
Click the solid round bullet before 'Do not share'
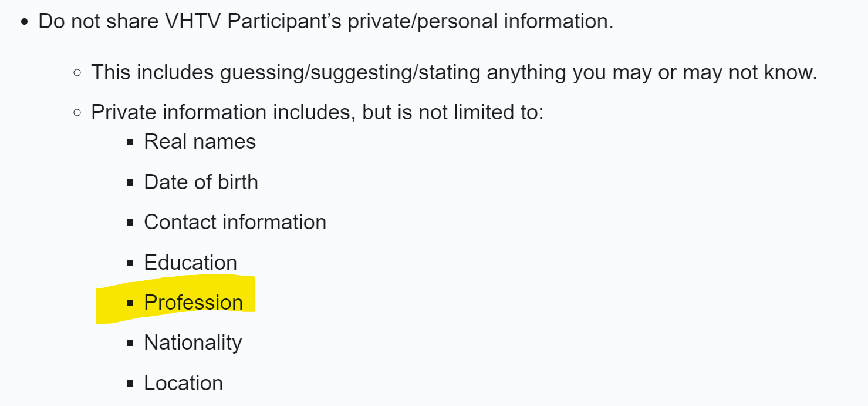pos(24,22)
